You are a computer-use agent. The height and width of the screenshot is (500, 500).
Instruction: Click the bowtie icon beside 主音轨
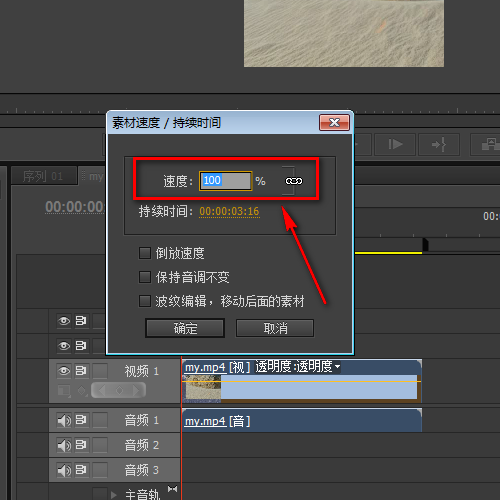(x=172, y=489)
